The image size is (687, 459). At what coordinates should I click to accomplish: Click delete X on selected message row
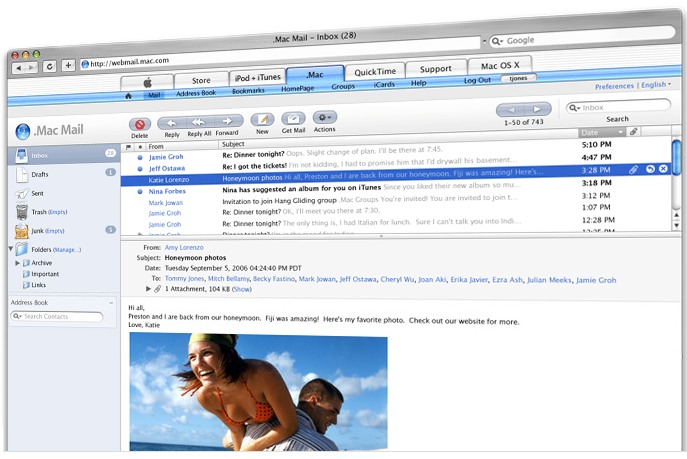pos(663,168)
